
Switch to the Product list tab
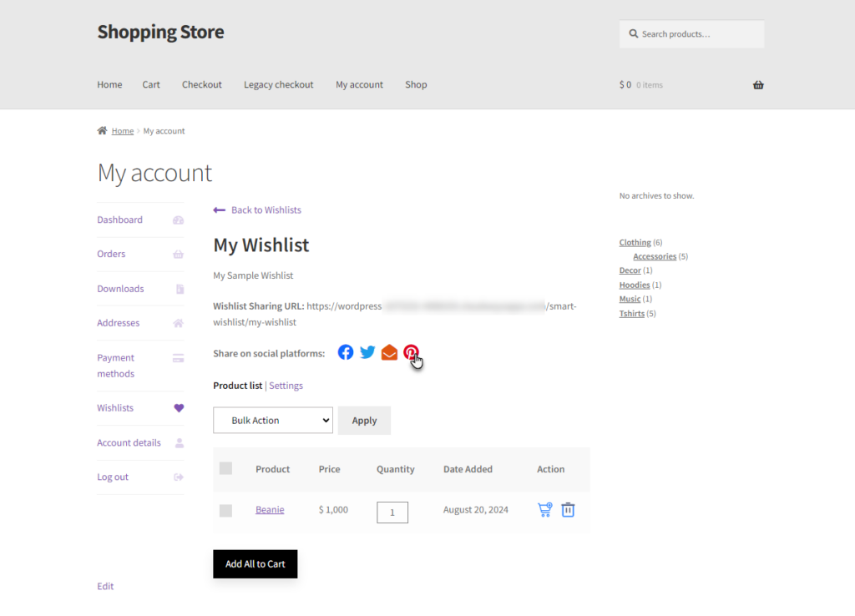[238, 386]
